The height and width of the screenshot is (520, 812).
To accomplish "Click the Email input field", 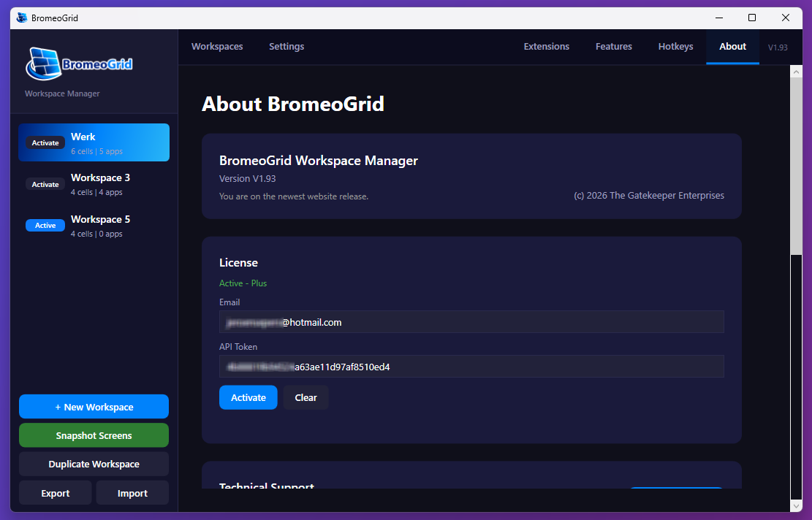I will (471, 321).
